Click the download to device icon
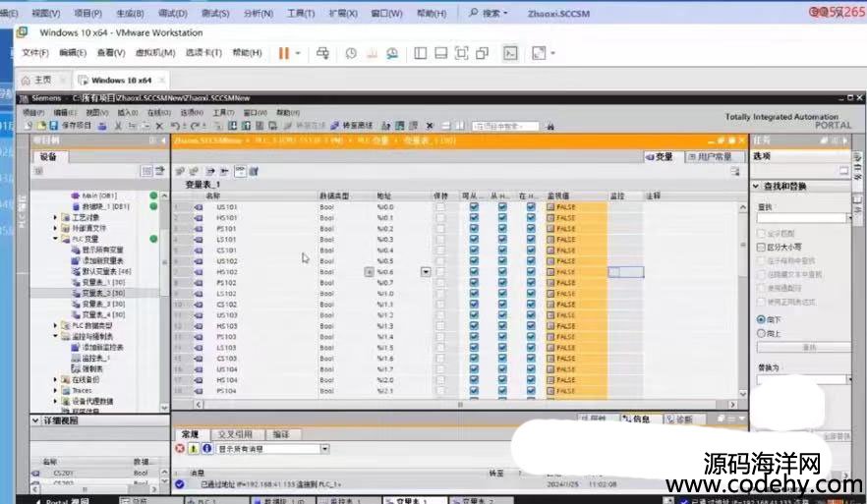Image resolution: width=867 pixels, height=504 pixels. coord(232,126)
